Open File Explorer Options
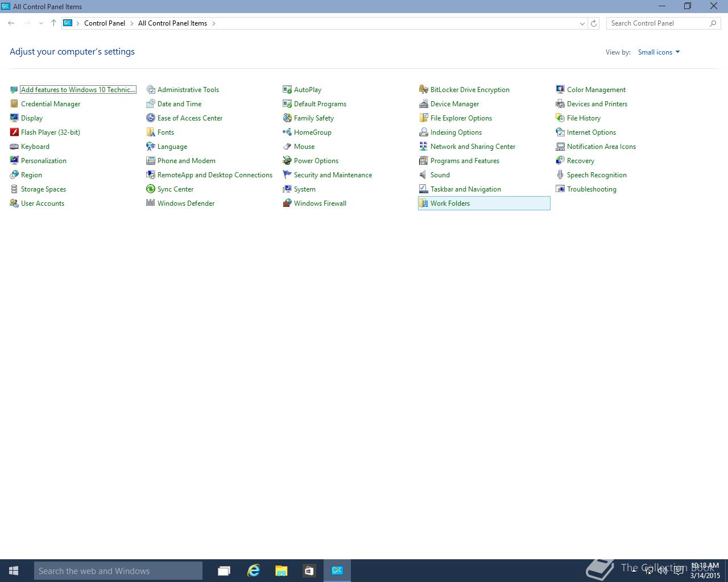 tap(461, 118)
